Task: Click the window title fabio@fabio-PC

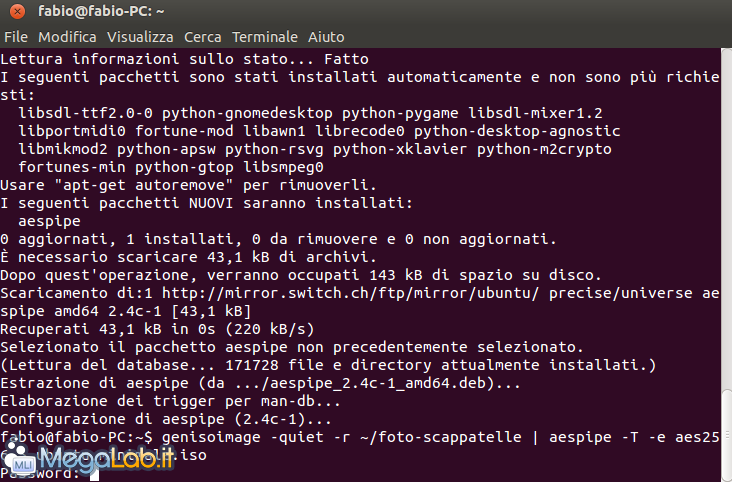Action: 101,11
